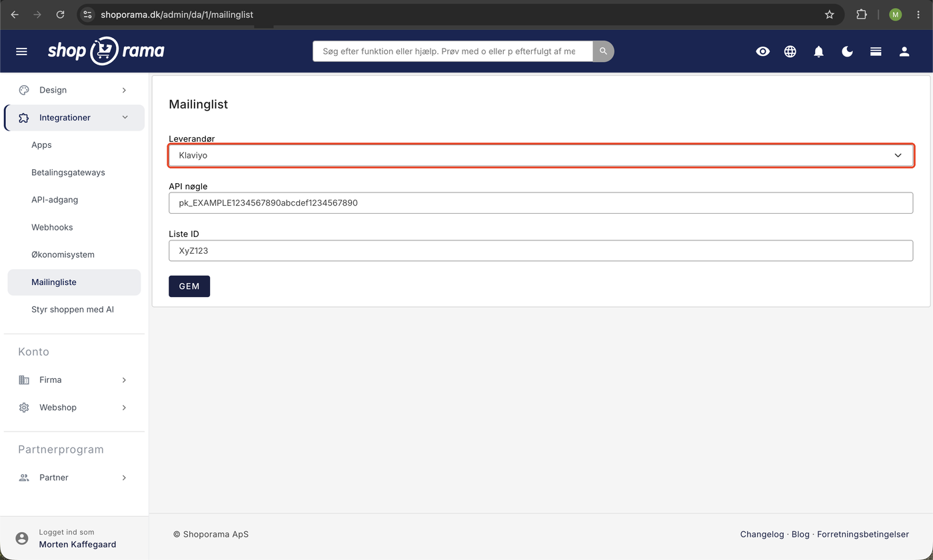Click the GEM save button

pyautogui.click(x=189, y=286)
